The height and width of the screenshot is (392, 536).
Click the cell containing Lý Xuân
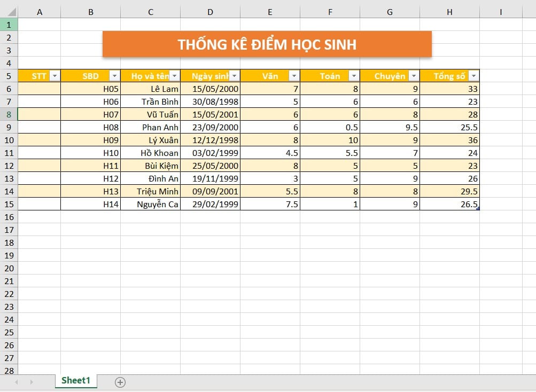coord(151,140)
